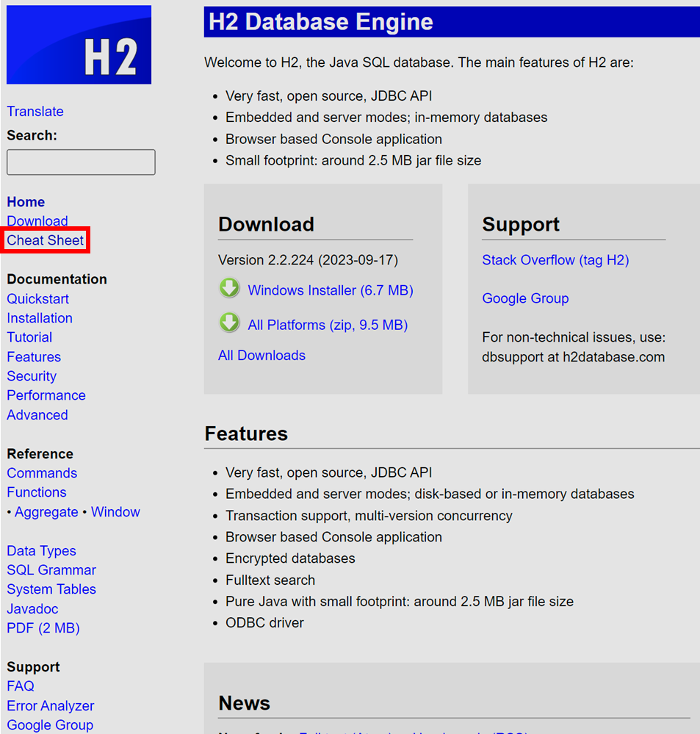Viewport: 700px width, 734px height.
Task: Open the Cheat Sheet page
Action: click(x=46, y=240)
